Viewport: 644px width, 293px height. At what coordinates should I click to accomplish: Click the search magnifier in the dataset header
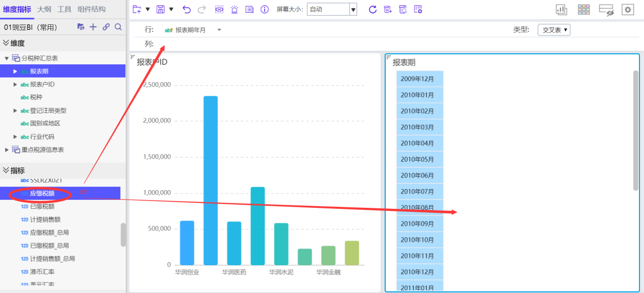118,27
